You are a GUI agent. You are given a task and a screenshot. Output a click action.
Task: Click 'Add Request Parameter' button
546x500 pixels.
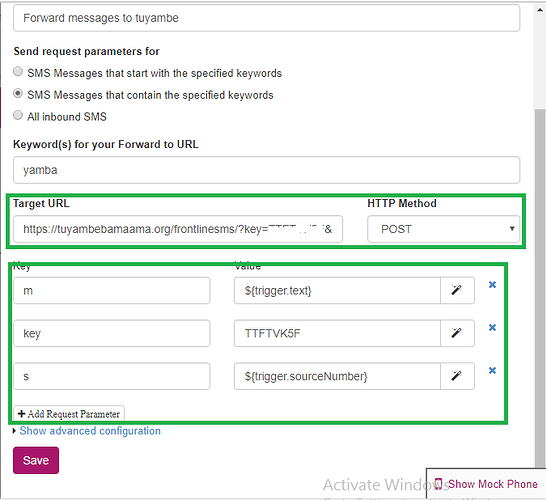pos(69,414)
